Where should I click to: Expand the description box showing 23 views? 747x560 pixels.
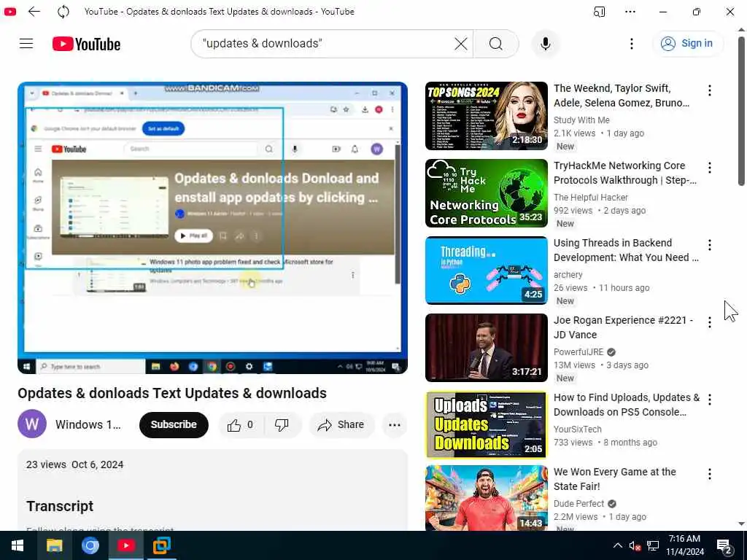point(212,489)
